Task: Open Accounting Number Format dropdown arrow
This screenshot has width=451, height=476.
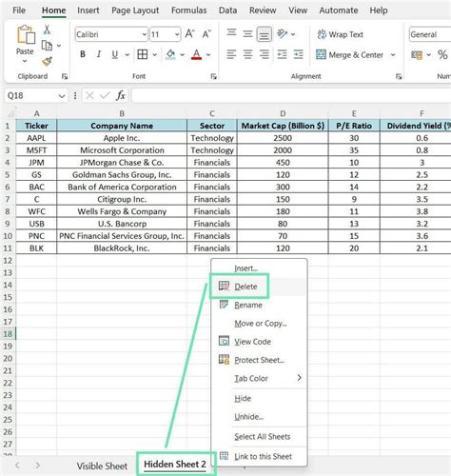Action: (428, 55)
